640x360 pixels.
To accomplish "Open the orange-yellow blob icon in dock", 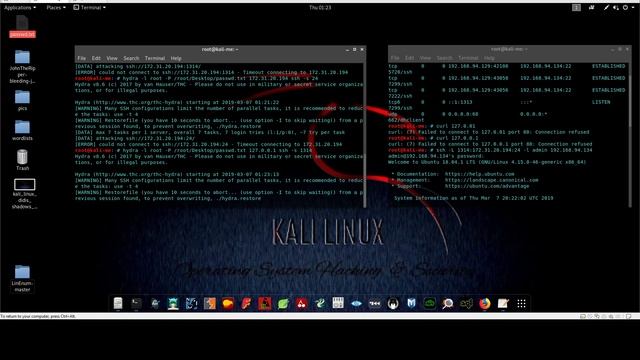I will (228, 303).
